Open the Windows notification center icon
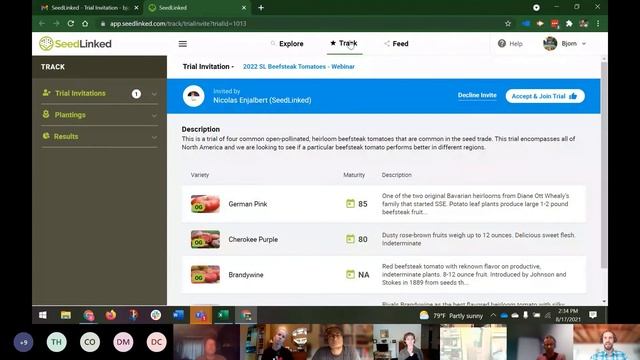The height and width of the screenshot is (360, 640). click(593, 315)
